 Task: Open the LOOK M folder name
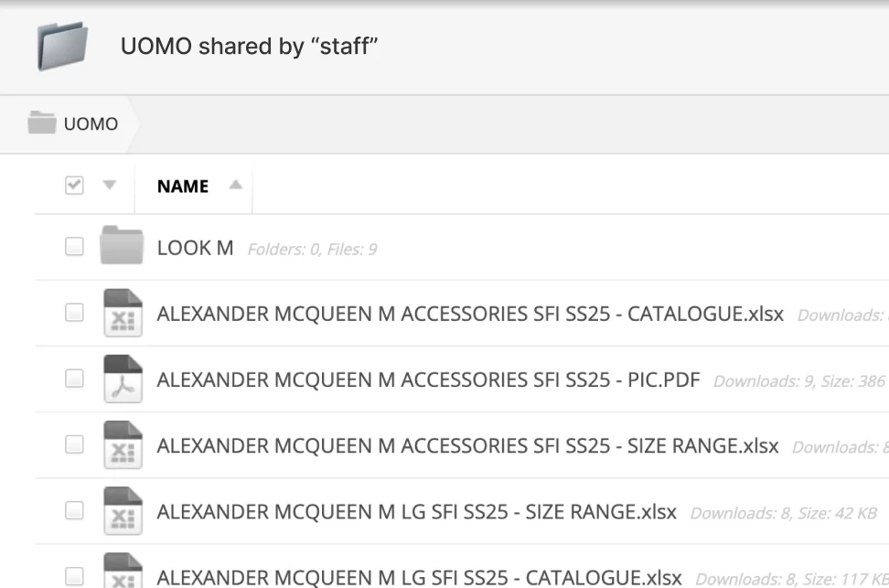coord(195,248)
